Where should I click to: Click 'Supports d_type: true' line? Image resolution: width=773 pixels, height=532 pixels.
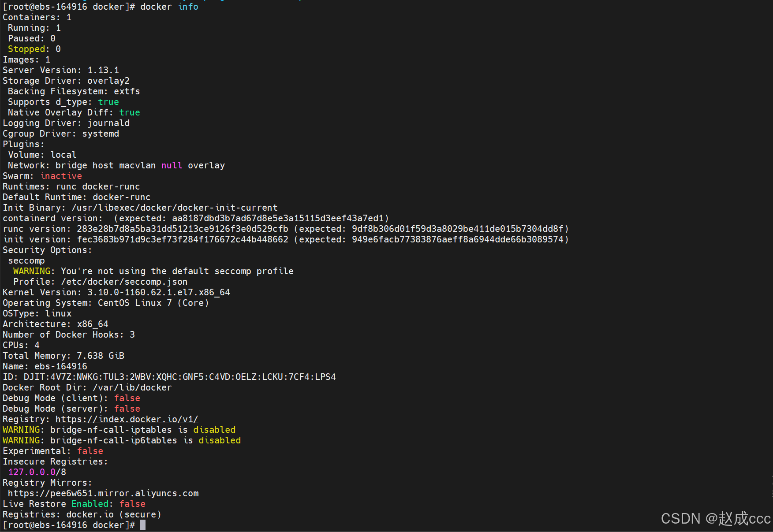[63, 102]
